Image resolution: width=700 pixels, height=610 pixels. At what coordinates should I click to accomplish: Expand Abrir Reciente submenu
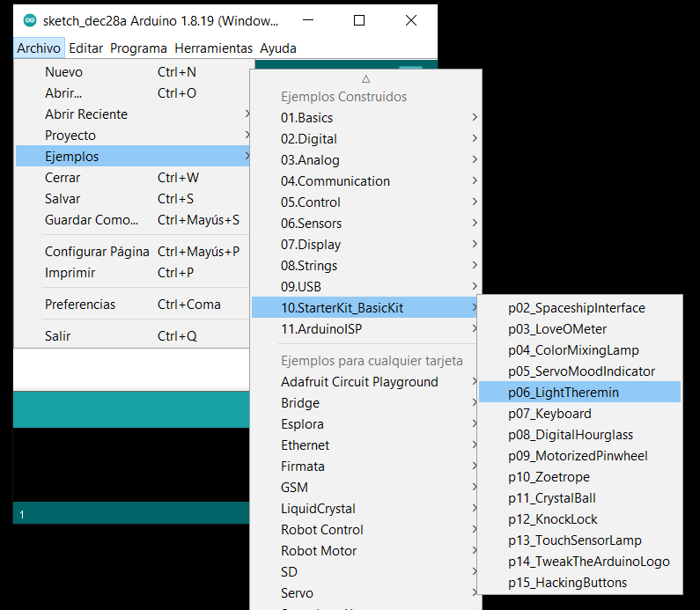click(132, 114)
